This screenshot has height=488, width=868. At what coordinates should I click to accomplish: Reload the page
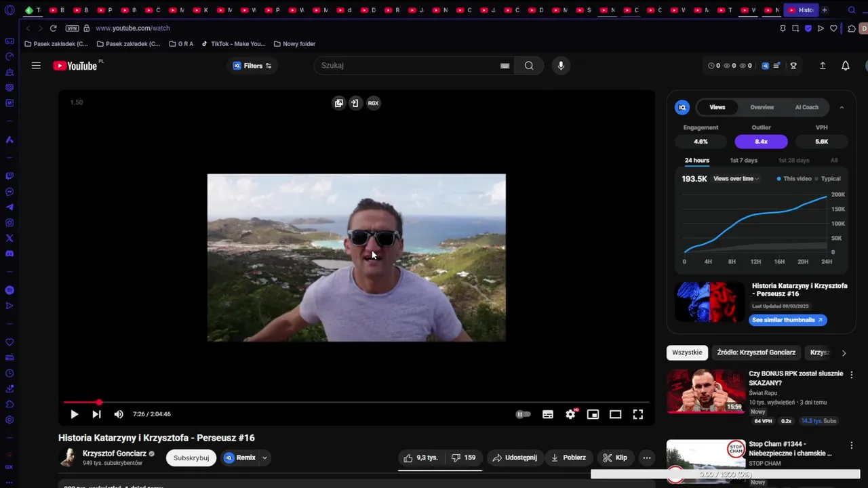click(53, 28)
